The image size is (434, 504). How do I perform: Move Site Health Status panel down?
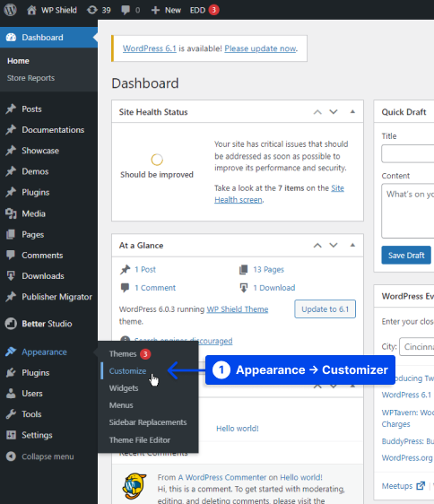click(x=334, y=112)
